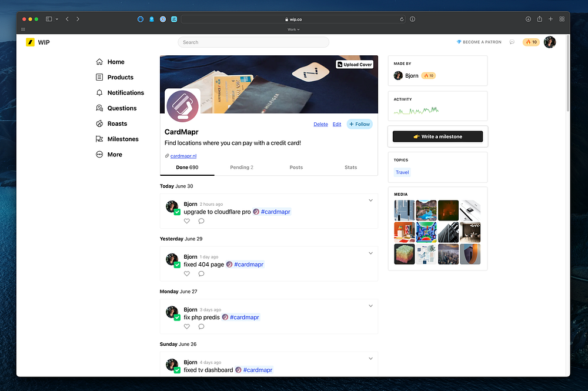Click Safari share icon
The image size is (588, 391).
[539, 19]
